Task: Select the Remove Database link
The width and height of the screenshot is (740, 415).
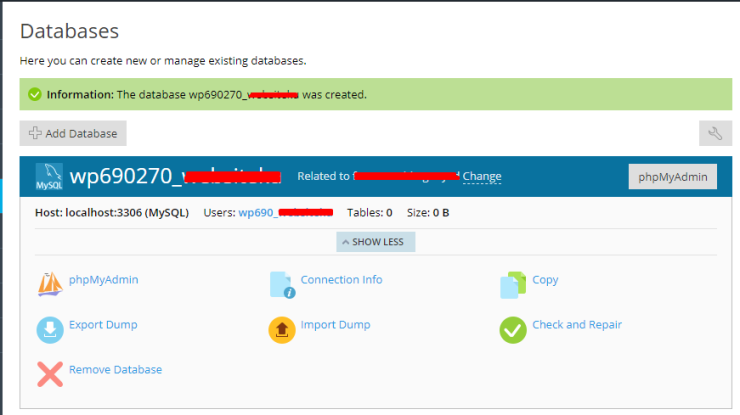Action: click(116, 370)
